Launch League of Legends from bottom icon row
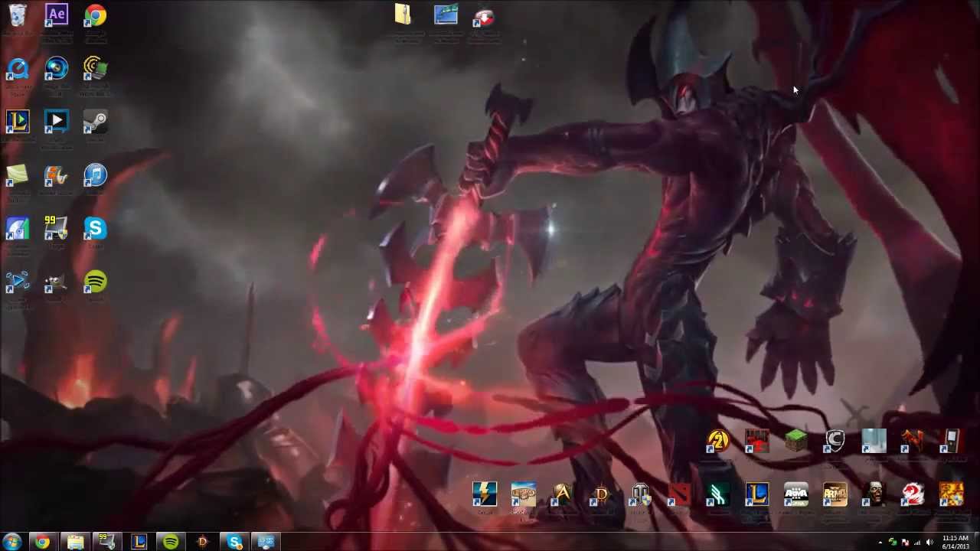Image resolution: width=980 pixels, height=551 pixels. (757, 495)
